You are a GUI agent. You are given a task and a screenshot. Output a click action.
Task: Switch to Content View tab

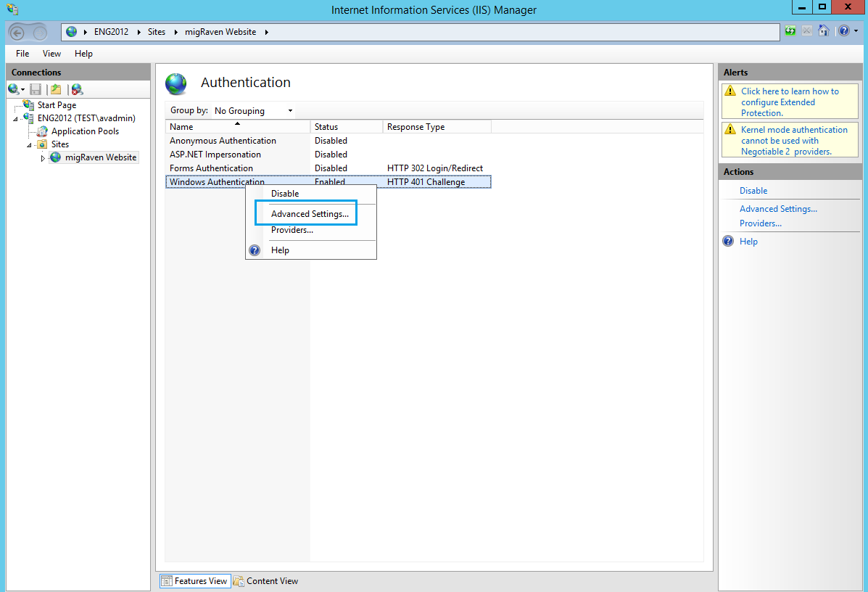click(265, 581)
